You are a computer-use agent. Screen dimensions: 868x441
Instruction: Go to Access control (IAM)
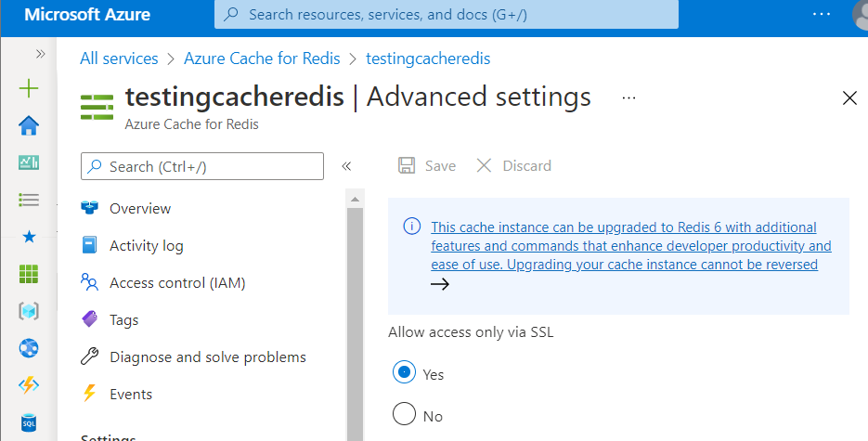(x=177, y=282)
